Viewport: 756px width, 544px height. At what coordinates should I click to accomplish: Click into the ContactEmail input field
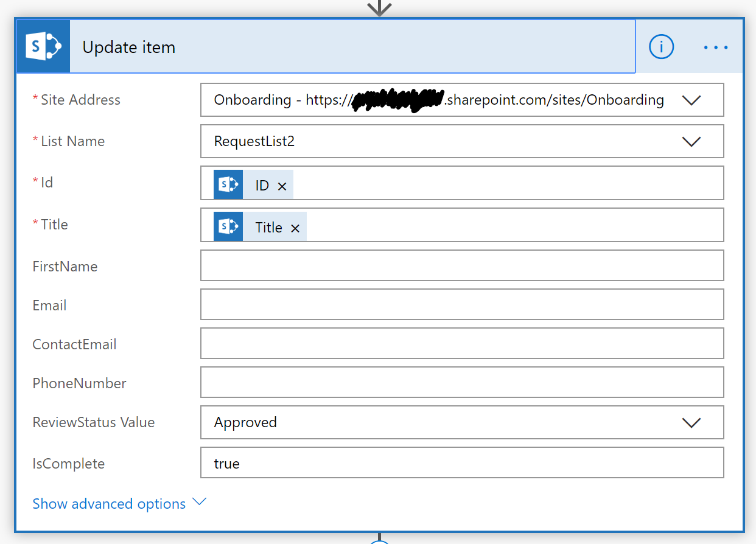pyautogui.click(x=462, y=343)
